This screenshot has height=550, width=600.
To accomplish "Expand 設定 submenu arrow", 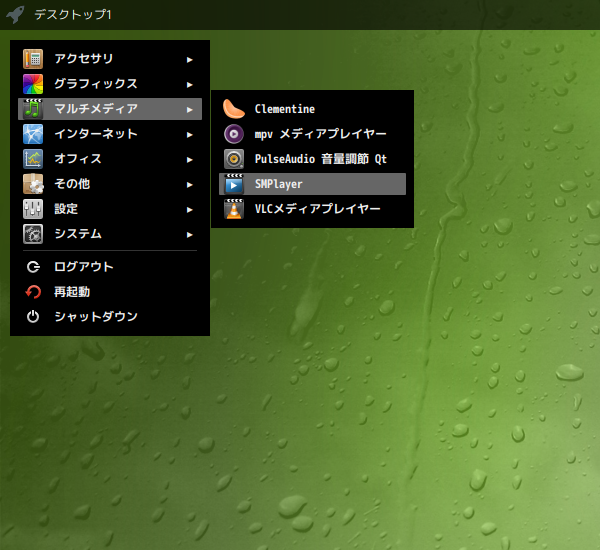I will click(x=189, y=210).
